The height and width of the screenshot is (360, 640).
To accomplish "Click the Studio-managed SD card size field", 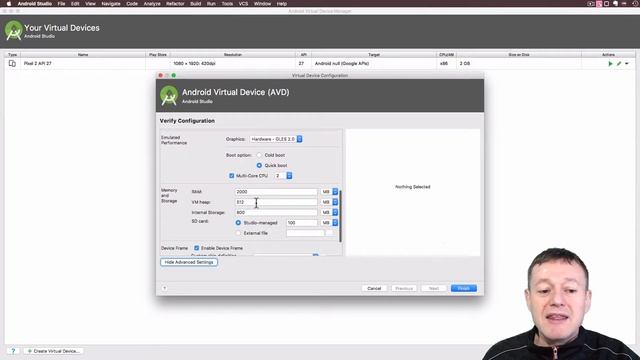I will click(x=302, y=223).
